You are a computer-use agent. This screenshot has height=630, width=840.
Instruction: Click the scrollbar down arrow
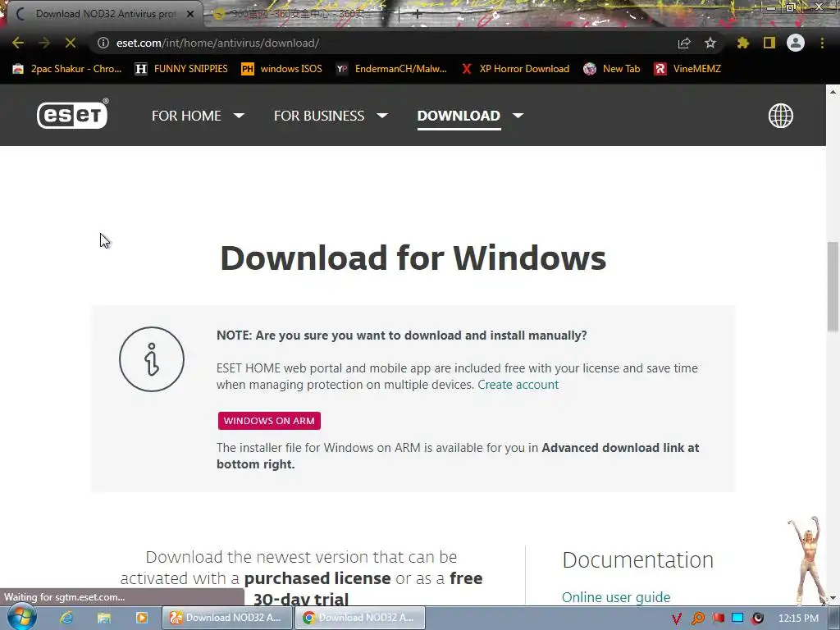[833, 598]
